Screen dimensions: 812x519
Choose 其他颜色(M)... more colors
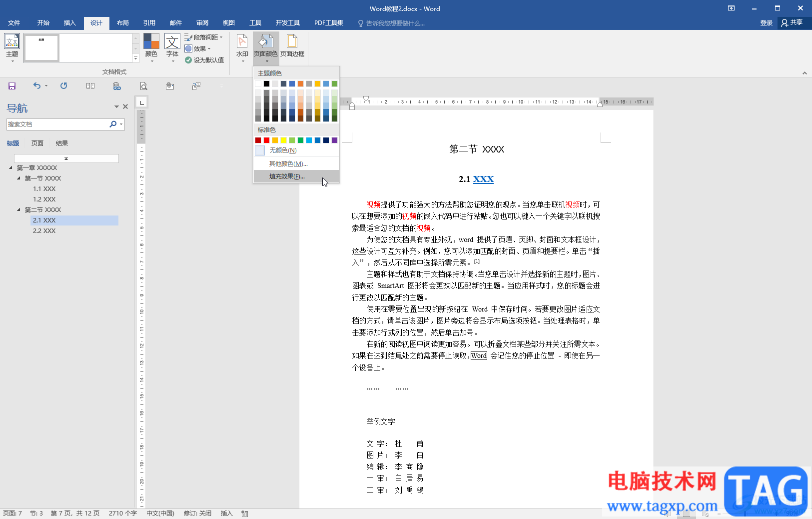point(296,163)
